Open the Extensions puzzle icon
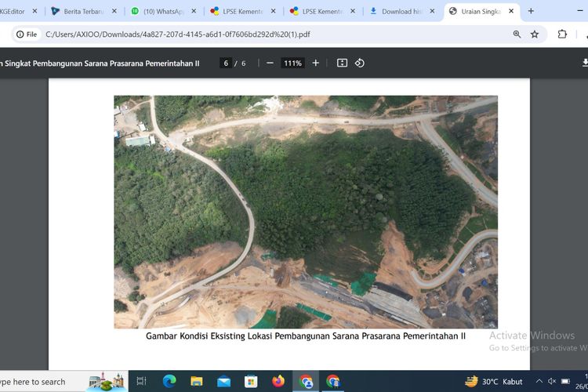Image resolution: width=588 pixels, height=392 pixels. pyautogui.click(x=562, y=34)
